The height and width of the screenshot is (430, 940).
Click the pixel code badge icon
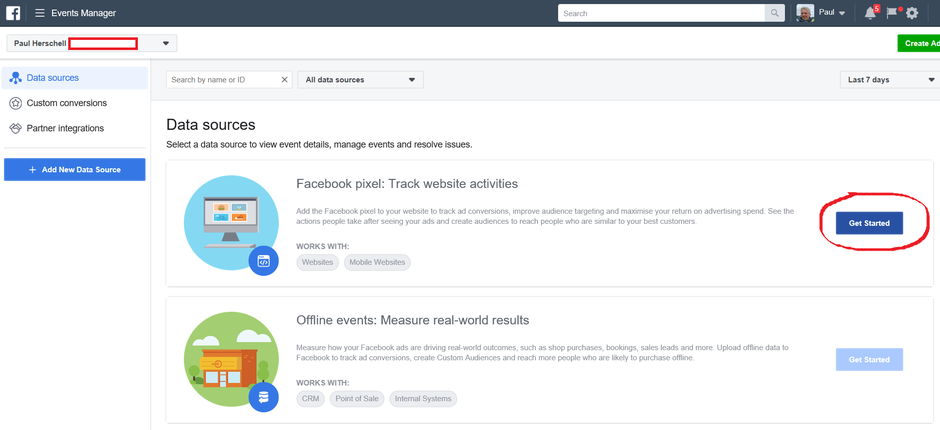tap(264, 261)
